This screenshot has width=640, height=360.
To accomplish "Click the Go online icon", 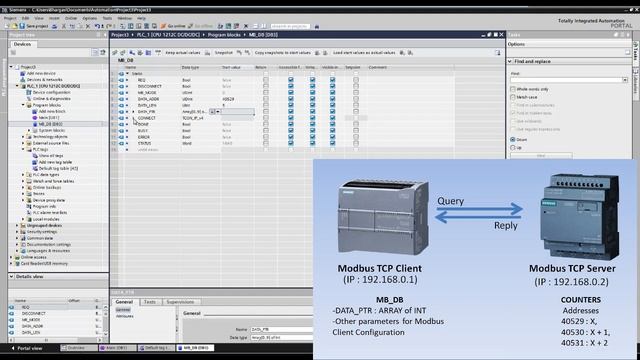I will [x=164, y=26].
